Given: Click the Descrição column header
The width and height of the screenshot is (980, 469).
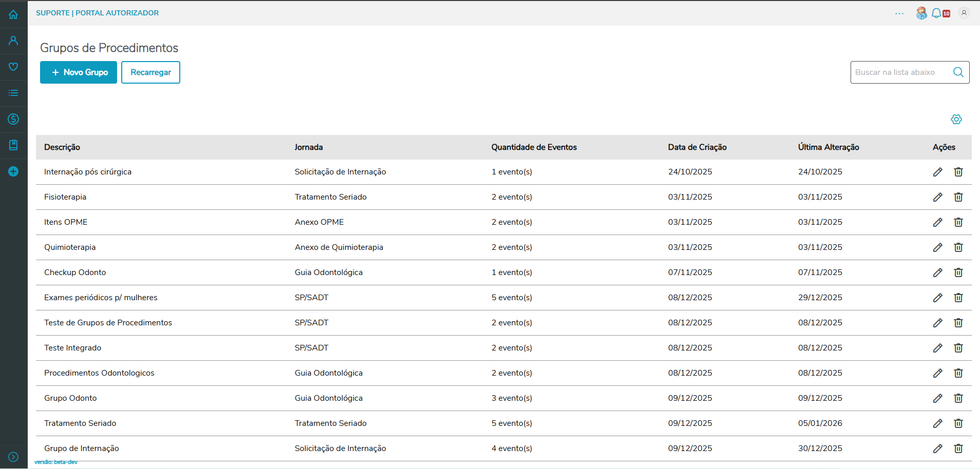Looking at the screenshot, I should [62, 147].
